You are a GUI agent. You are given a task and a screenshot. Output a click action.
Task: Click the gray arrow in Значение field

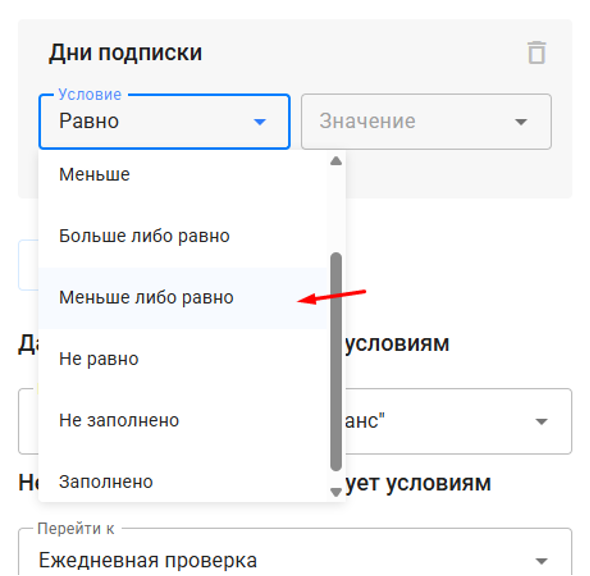point(521,122)
